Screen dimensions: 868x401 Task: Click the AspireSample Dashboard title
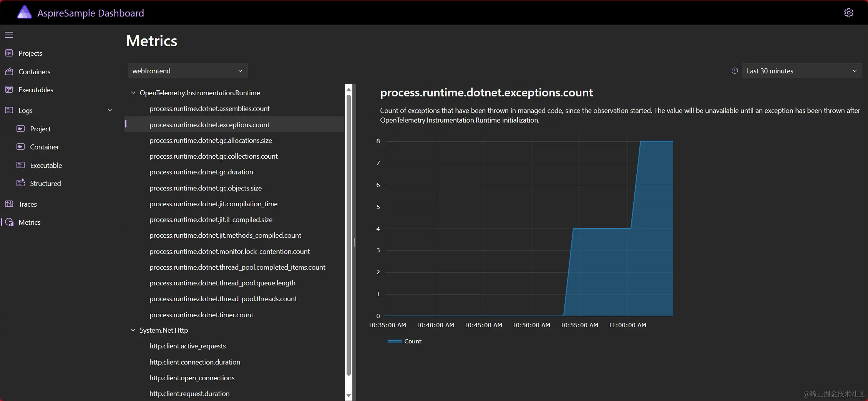click(x=91, y=13)
